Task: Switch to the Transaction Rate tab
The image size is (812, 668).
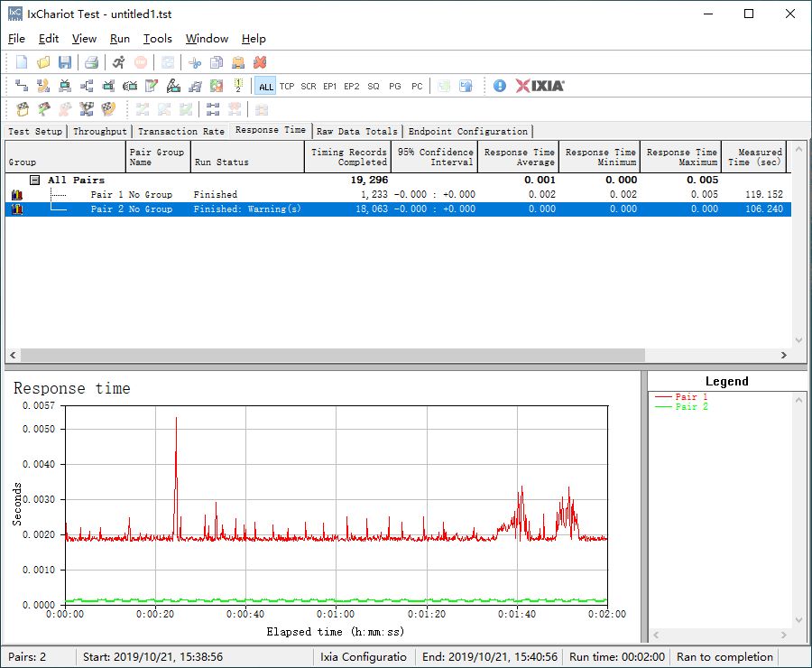Action: pyautogui.click(x=181, y=132)
